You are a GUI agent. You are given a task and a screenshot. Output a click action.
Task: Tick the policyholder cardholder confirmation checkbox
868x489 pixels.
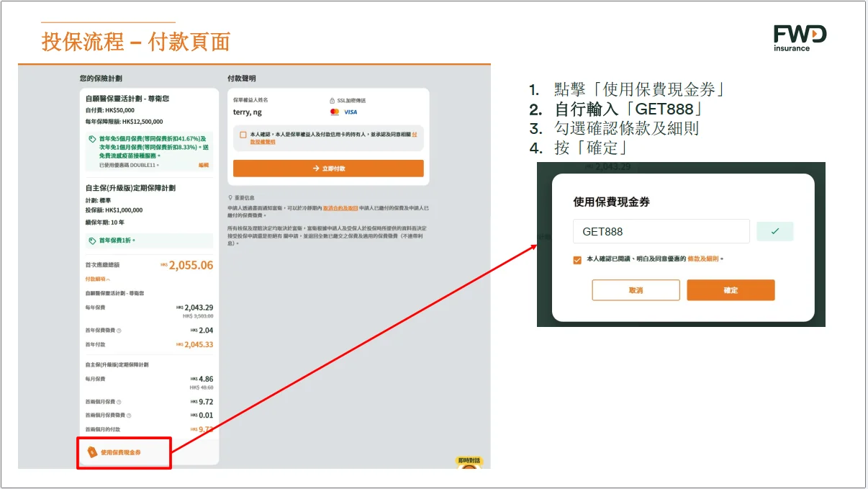point(243,135)
